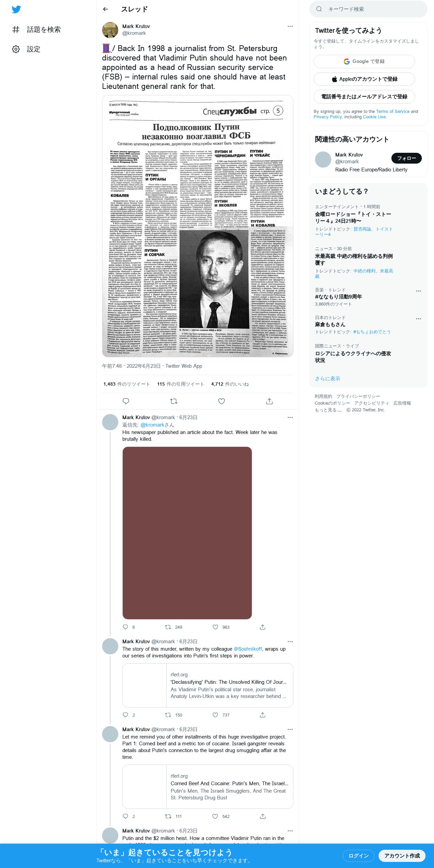The width and height of the screenshot is (434, 868).
Task: Open more options for #ななもり活動9周年 trend
Action: 418,291
